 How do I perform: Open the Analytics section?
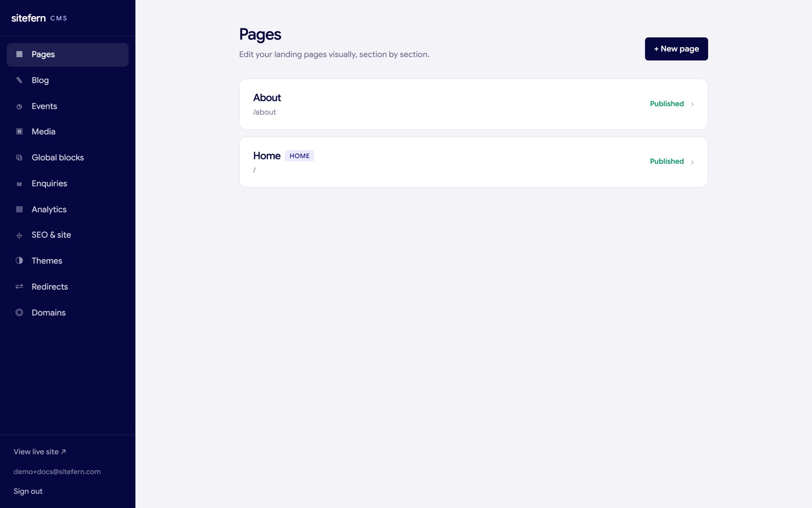[x=67, y=209]
